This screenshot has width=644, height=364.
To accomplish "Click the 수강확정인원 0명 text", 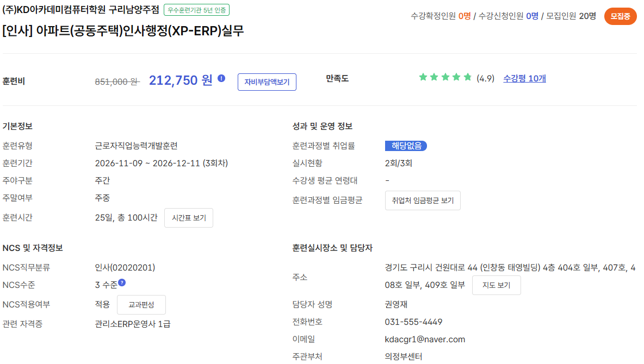I will (441, 16).
